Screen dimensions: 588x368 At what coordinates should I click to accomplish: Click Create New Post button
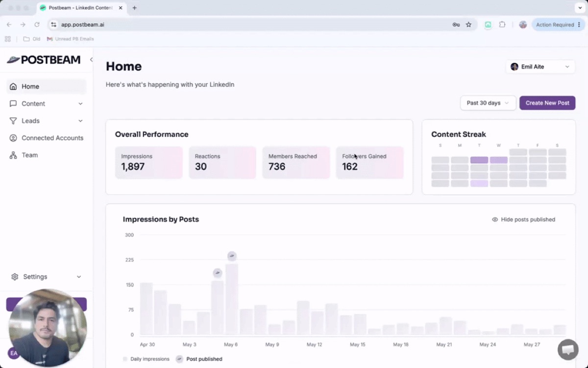coord(547,103)
